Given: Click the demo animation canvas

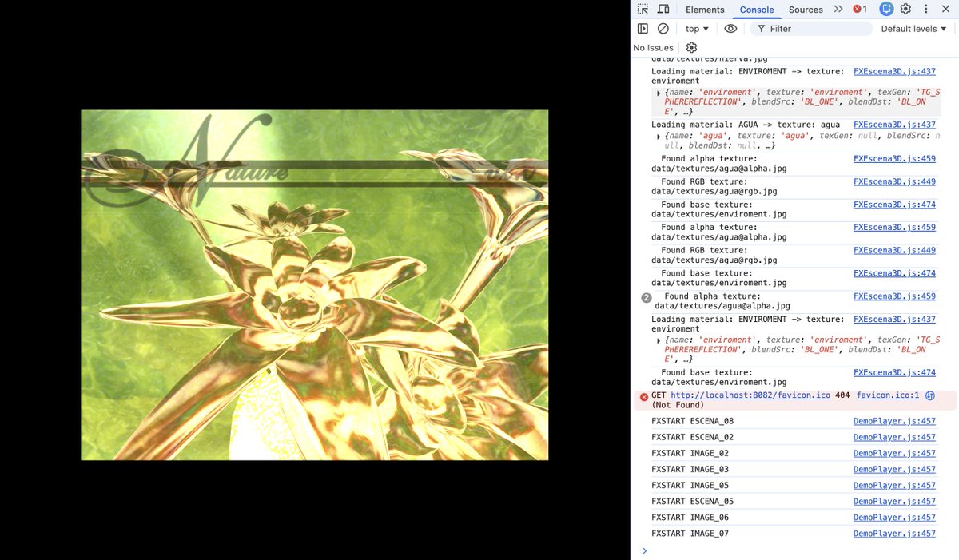Looking at the screenshot, I should point(315,285).
